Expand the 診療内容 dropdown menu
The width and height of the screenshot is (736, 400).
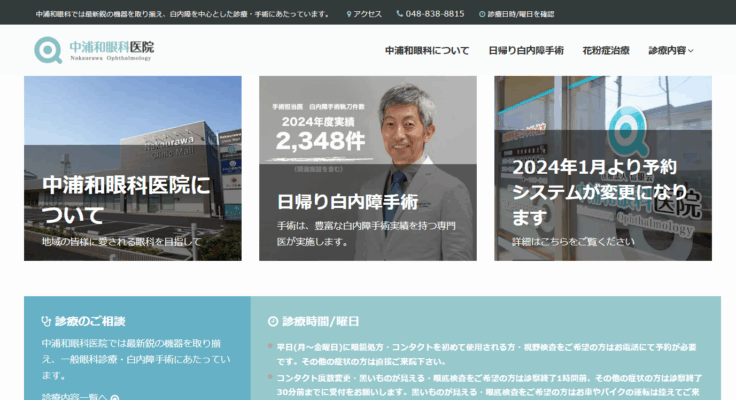pos(670,50)
